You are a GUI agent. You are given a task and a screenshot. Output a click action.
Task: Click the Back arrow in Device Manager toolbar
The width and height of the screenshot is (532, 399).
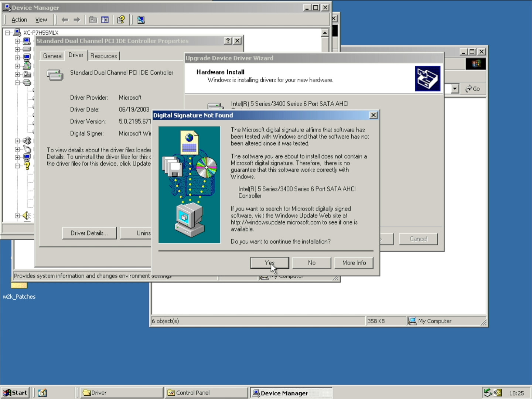[x=65, y=20]
